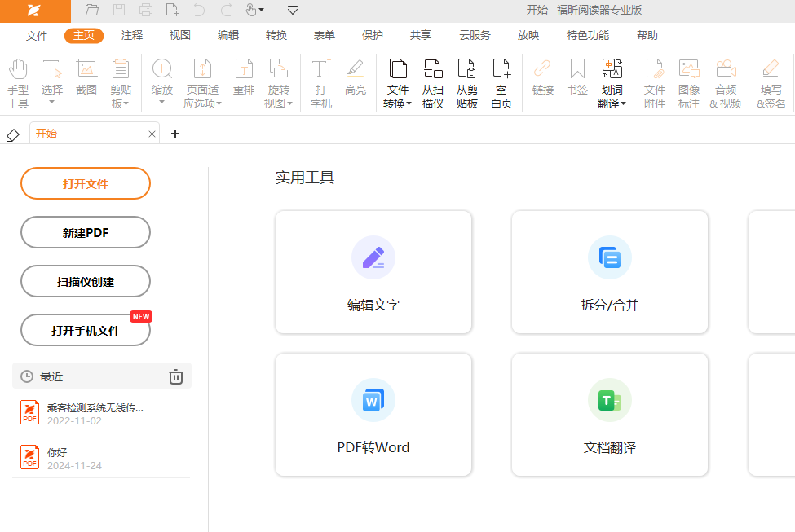Image resolution: width=795 pixels, height=532 pixels.
Task: Select the 手型工具 hand tool
Action: tap(18, 84)
